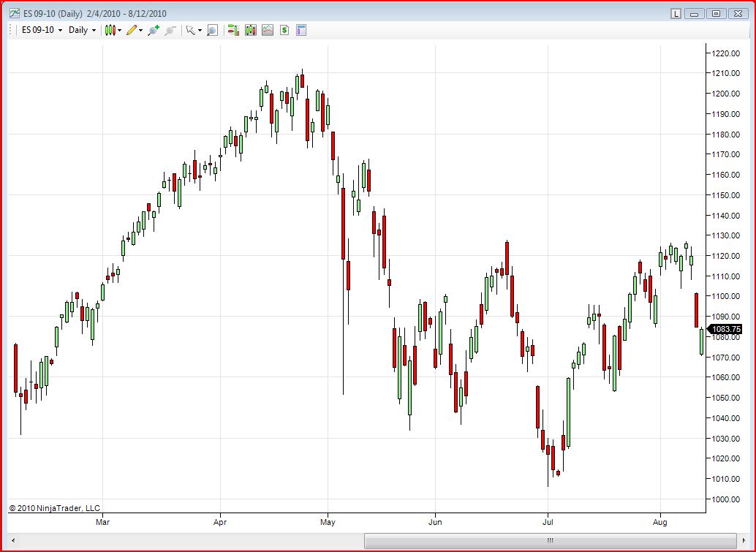Click the 1100.00 price axis label
756x552 pixels.
click(x=725, y=297)
